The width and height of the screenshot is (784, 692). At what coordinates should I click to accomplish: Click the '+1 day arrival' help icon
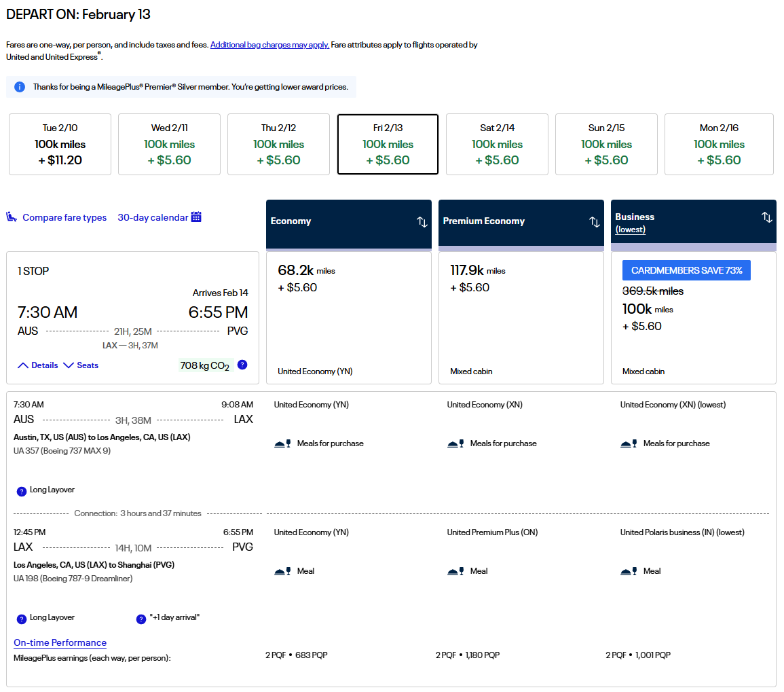click(x=141, y=619)
